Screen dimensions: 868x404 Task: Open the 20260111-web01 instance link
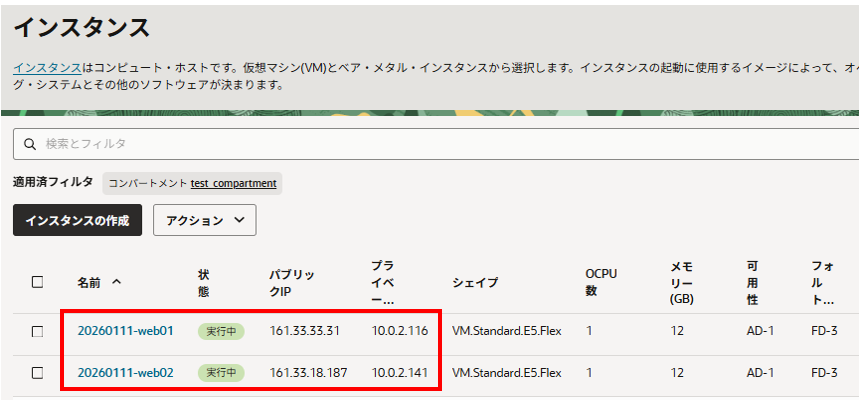pyautogui.click(x=125, y=331)
